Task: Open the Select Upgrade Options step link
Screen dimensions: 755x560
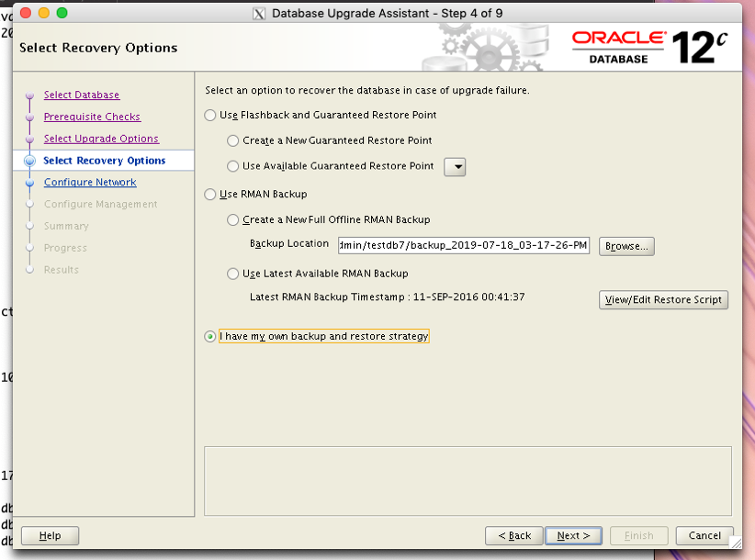Action: coord(101,139)
